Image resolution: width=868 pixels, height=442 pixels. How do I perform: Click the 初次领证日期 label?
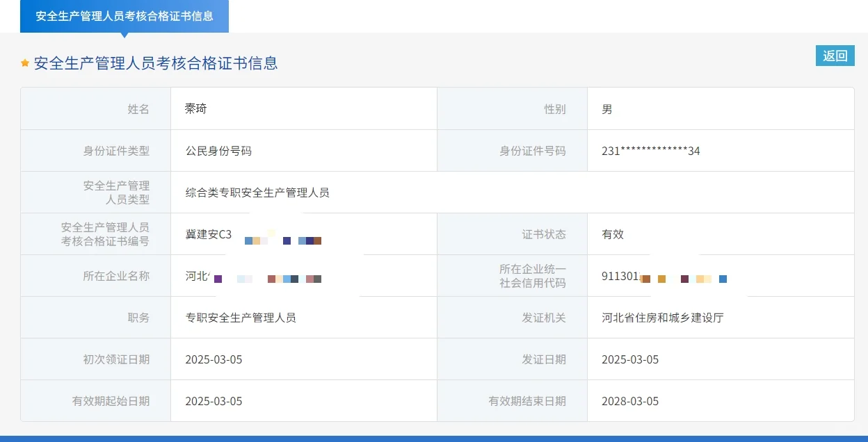116,359
